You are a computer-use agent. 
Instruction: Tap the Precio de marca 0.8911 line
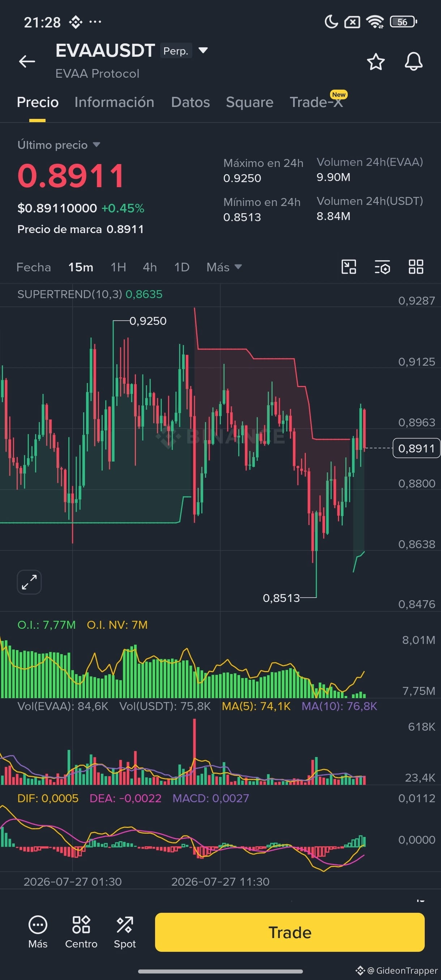pyautogui.click(x=81, y=229)
